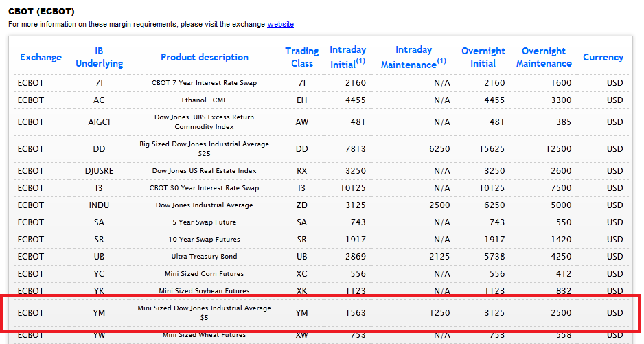Click the Product description column header
The width and height of the screenshot is (644, 344).
tap(204, 57)
